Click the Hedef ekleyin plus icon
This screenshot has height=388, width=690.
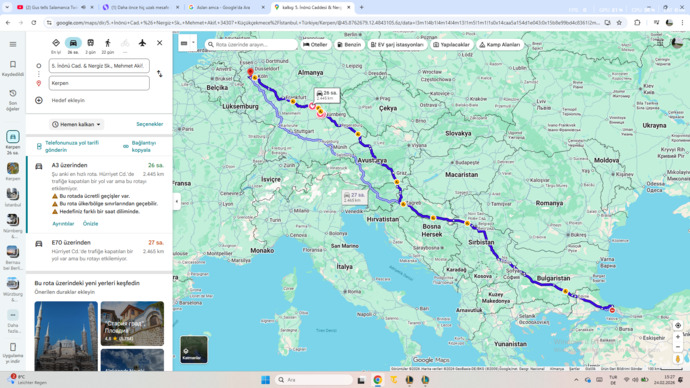point(39,100)
